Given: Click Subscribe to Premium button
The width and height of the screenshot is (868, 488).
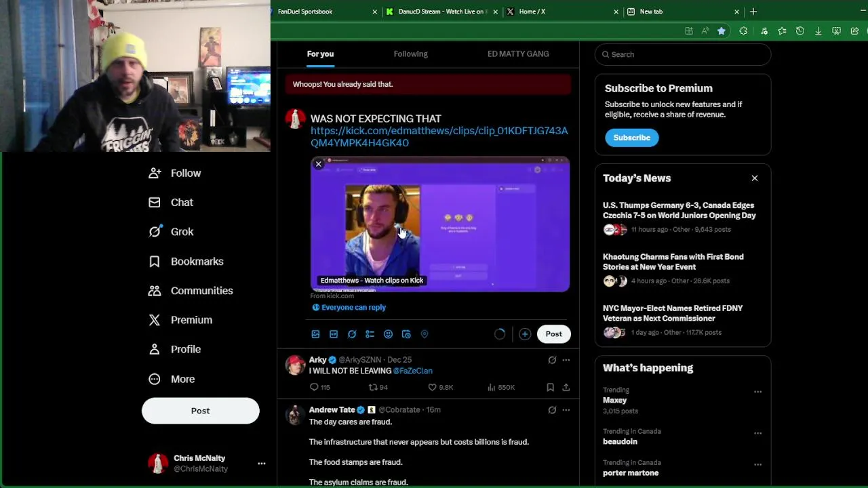Looking at the screenshot, I should point(631,138).
